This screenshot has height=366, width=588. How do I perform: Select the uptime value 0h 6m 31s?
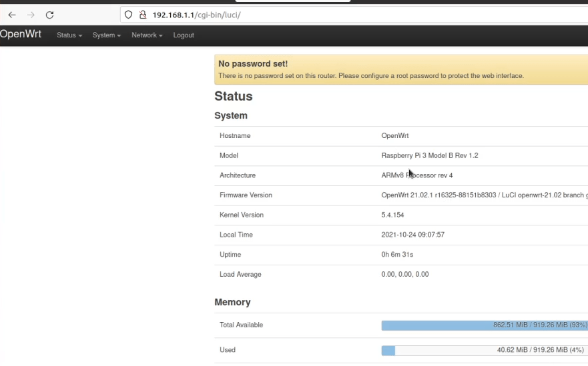pyautogui.click(x=397, y=255)
